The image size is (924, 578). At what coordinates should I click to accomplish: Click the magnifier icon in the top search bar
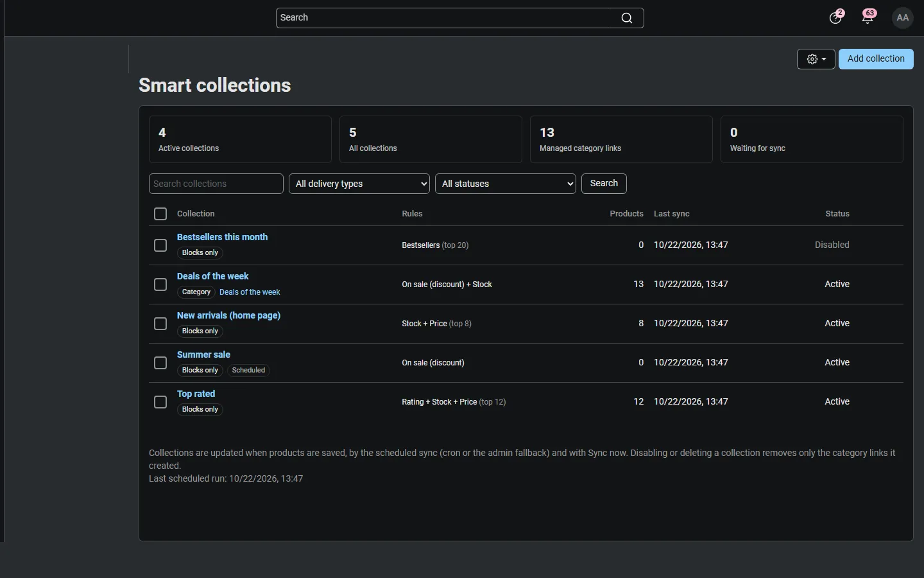pos(627,18)
